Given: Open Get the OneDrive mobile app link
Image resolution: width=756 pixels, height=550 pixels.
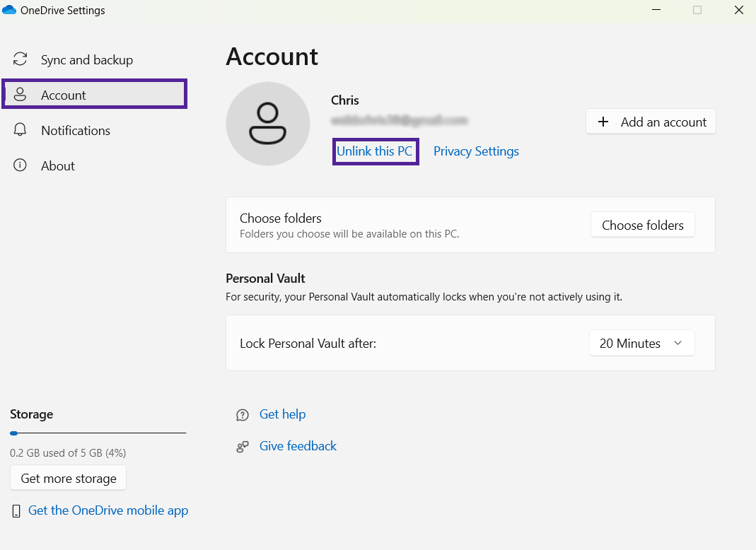Looking at the screenshot, I should coord(108,510).
